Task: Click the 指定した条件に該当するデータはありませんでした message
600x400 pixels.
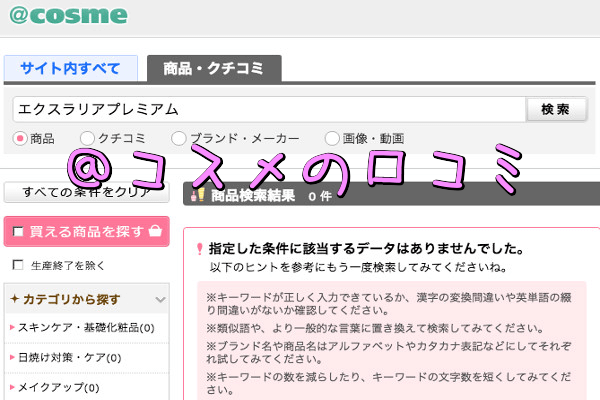Action: [366, 249]
